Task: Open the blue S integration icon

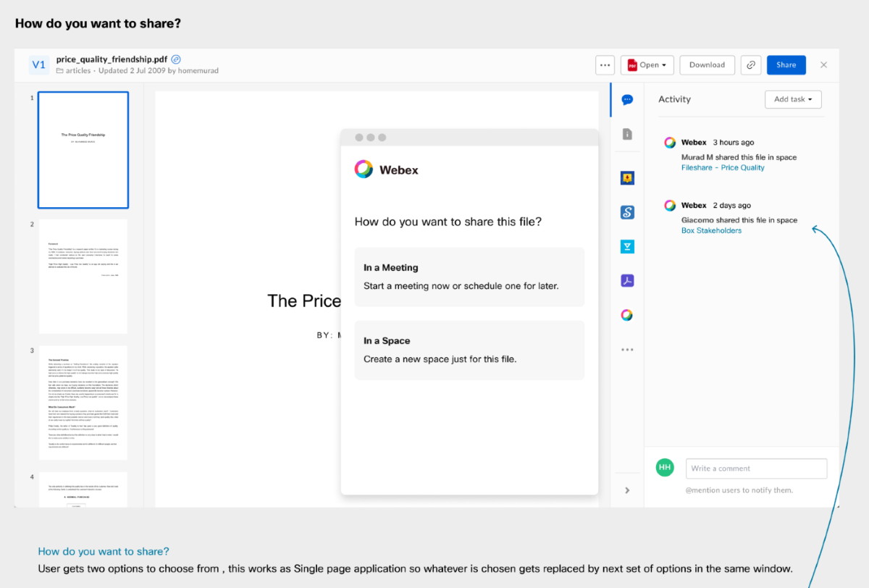Action: (x=627, y=212)
